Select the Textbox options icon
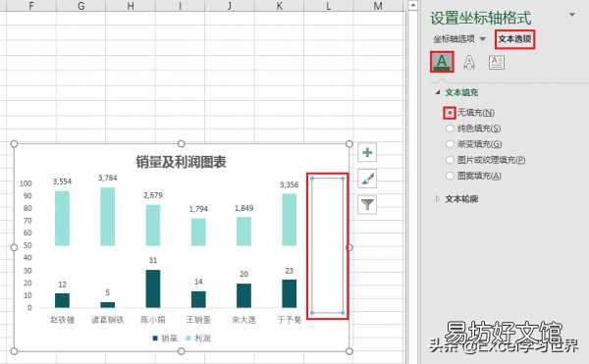 coord(496,62)
